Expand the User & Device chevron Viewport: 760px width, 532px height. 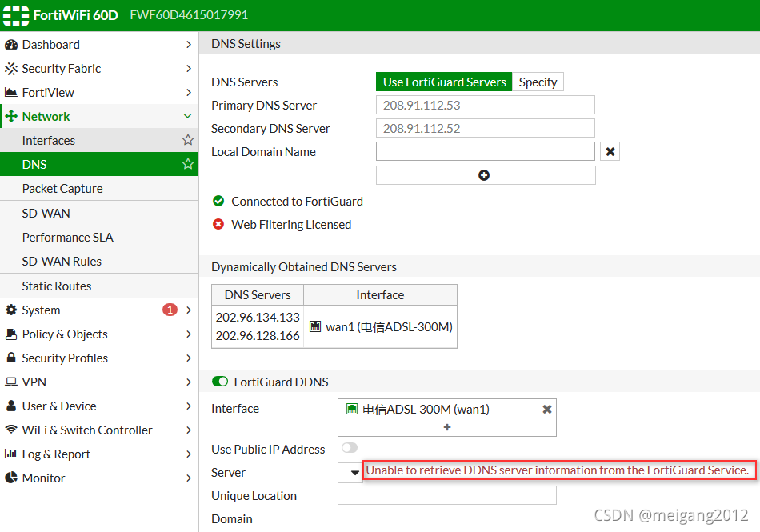[x=189, y=406]
